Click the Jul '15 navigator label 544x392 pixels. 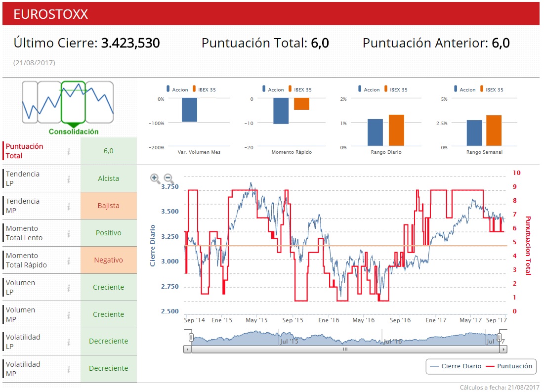289,341
